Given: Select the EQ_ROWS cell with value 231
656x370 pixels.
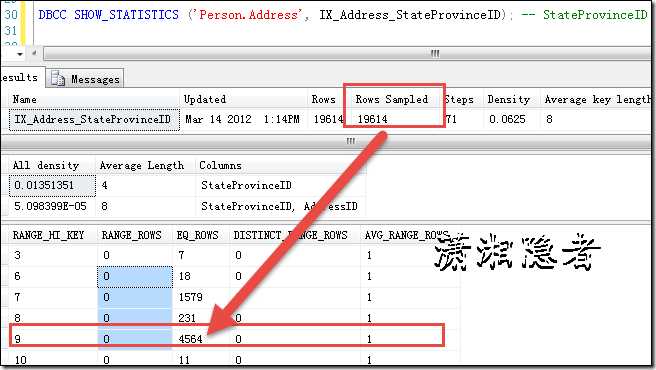Looking at the screenshot, I should point(201,318).
